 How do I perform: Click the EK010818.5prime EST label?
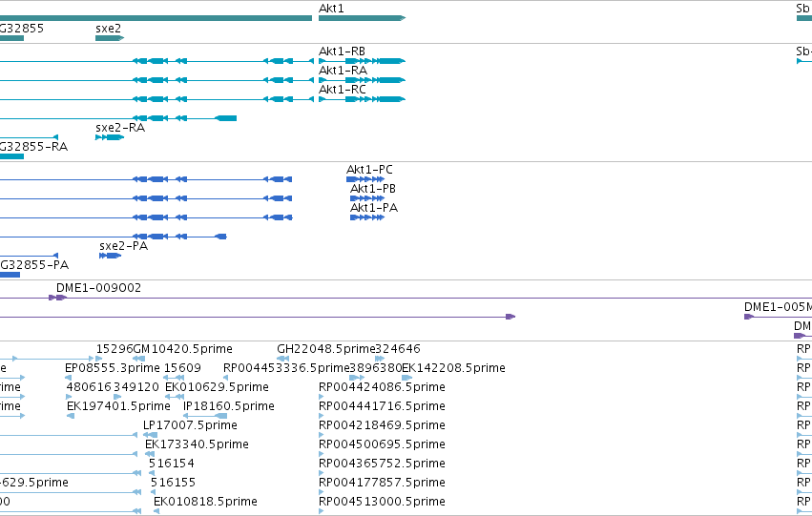[205, 502]
